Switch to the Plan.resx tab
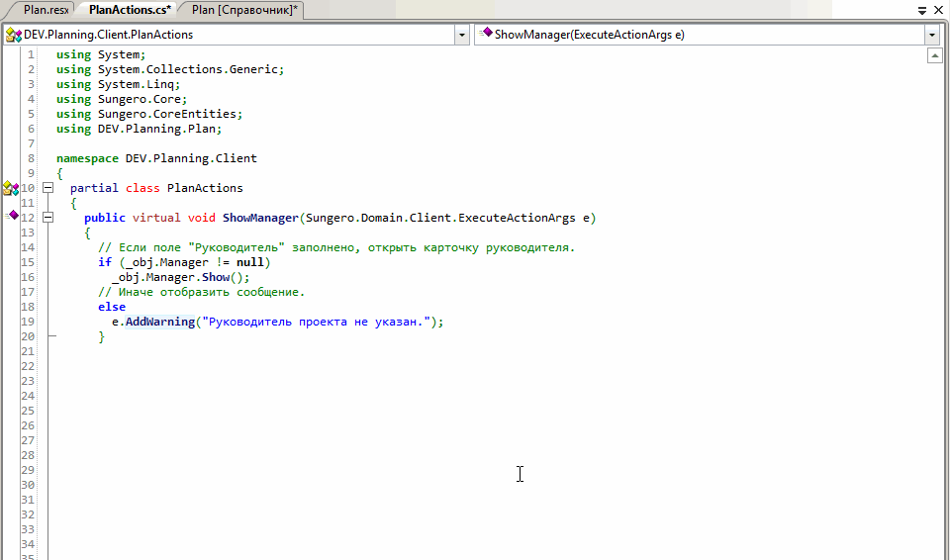950x560 pixels. click(x=45, y=10)
